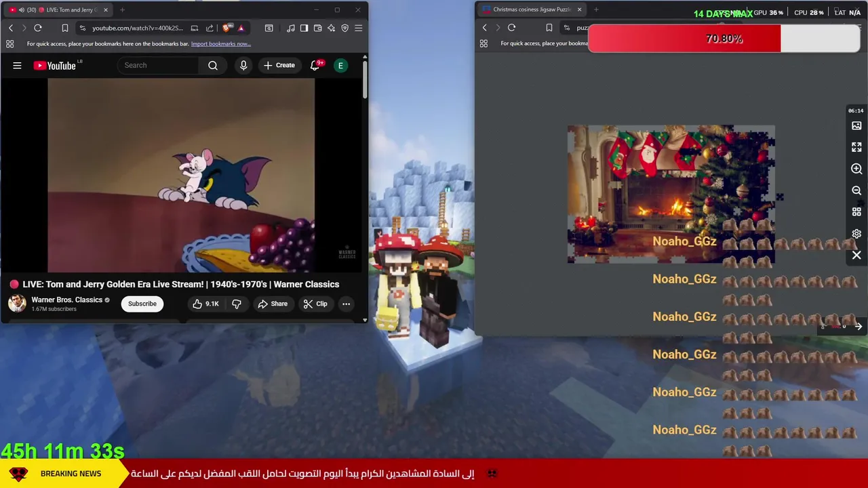The height and width of the screenshot is (488, 868).
Task: Open Brave Rewards triangle icon
Action: pyautogui.click(x=241, y=28)
